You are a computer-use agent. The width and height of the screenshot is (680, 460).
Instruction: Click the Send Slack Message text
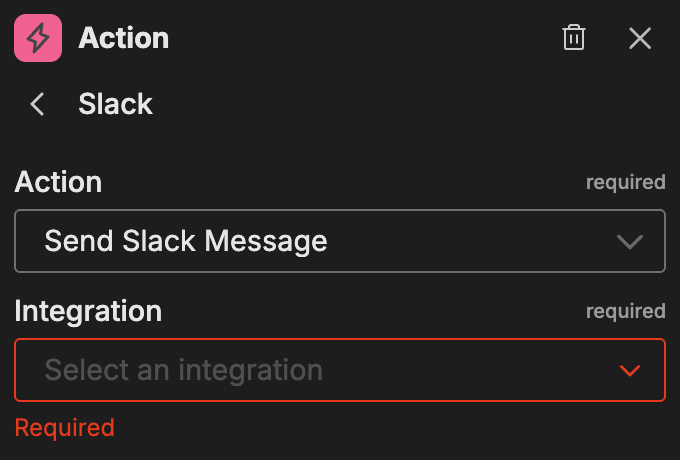coord(186,241)
